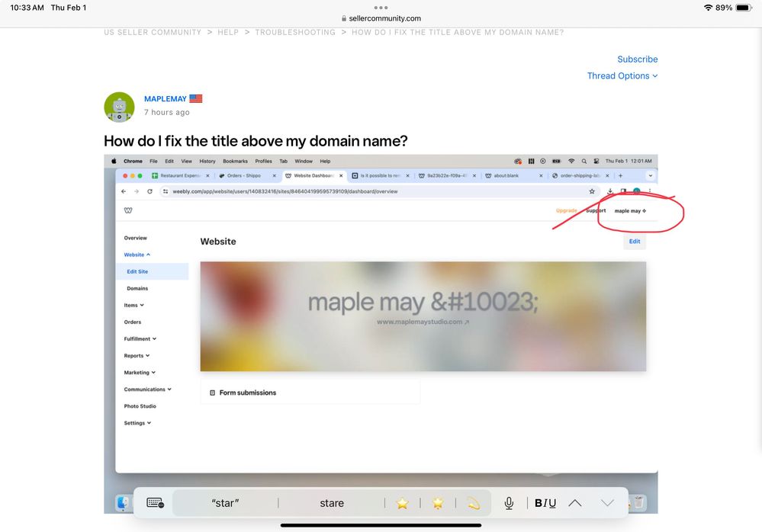The height and width of the screenshot is (532, 762).
Task: Expand Settings in the embedded sidebar
Action: 137,423
